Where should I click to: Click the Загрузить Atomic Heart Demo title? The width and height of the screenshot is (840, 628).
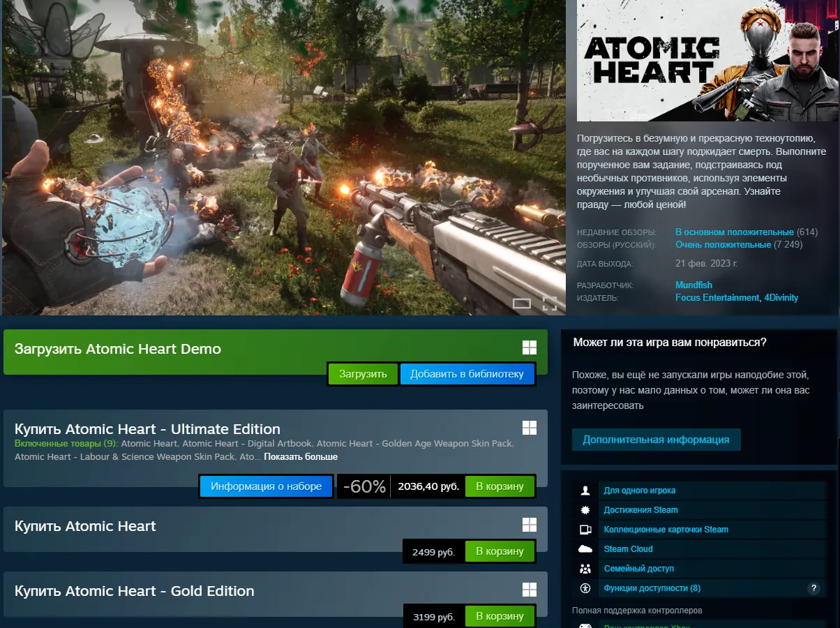[x=118, y=349]
